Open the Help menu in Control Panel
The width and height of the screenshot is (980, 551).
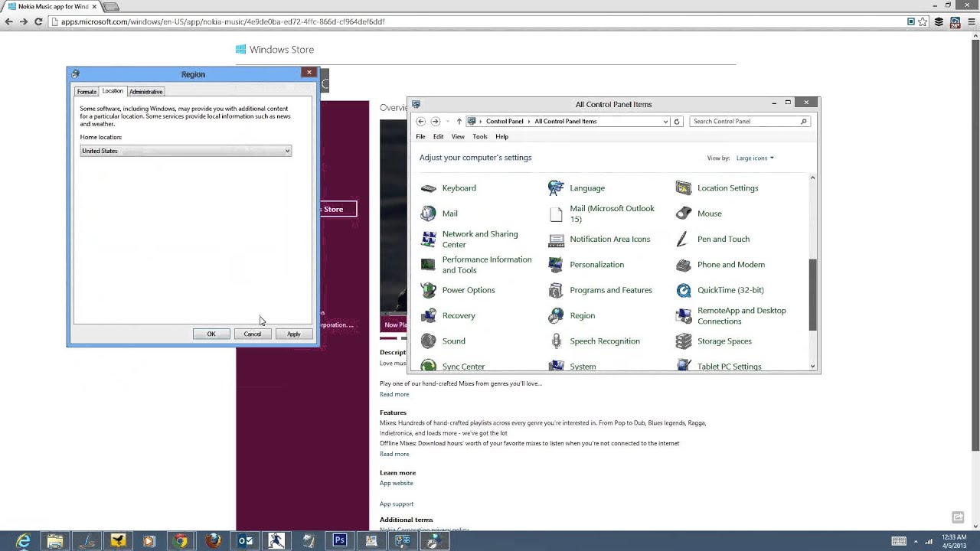(501, 136)
